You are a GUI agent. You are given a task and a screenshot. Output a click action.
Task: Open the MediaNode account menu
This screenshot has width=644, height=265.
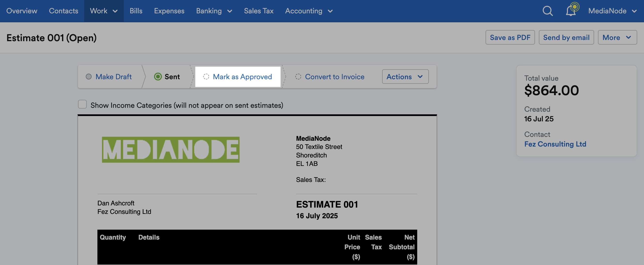pos(612,11)
